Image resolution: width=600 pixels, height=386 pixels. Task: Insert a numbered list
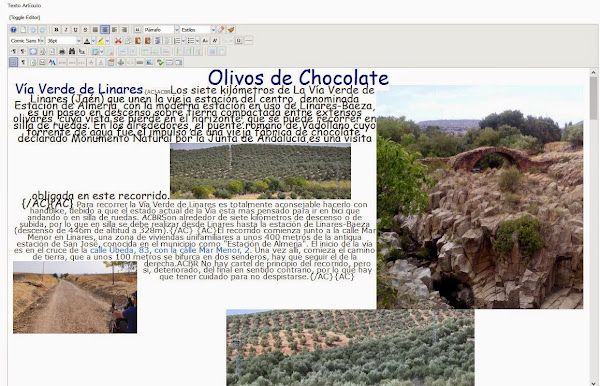[x=177, y=41]
